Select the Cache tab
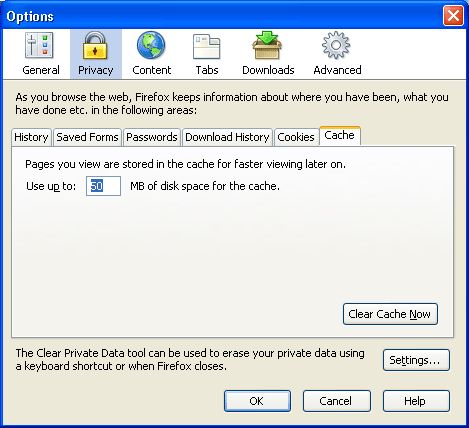 340,136
